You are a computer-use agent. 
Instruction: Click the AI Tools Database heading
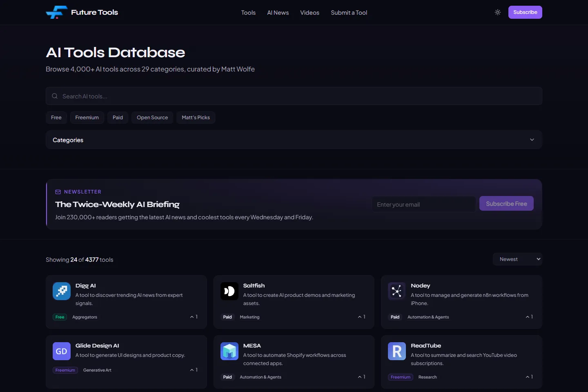tap(116, 52)
